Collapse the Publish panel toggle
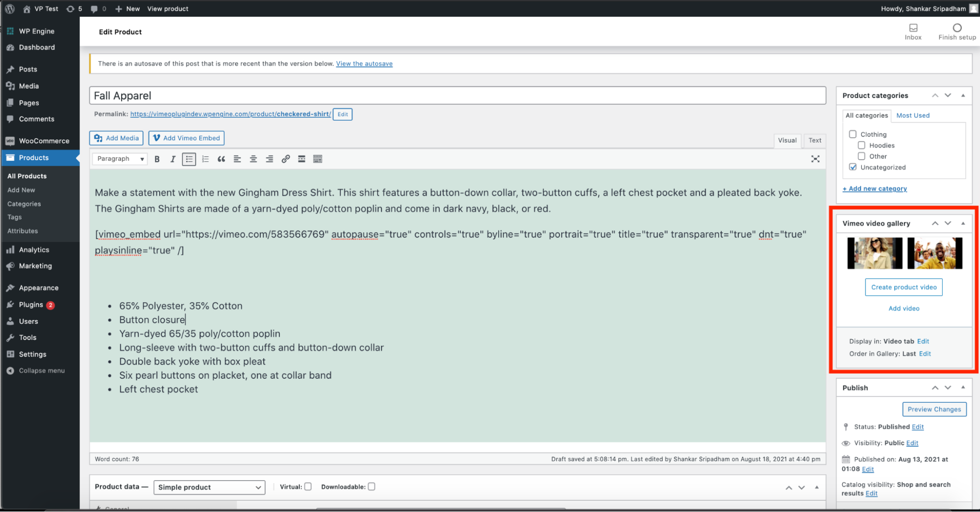The height and width of the screenshot is (512, 980). pos(963,388)
